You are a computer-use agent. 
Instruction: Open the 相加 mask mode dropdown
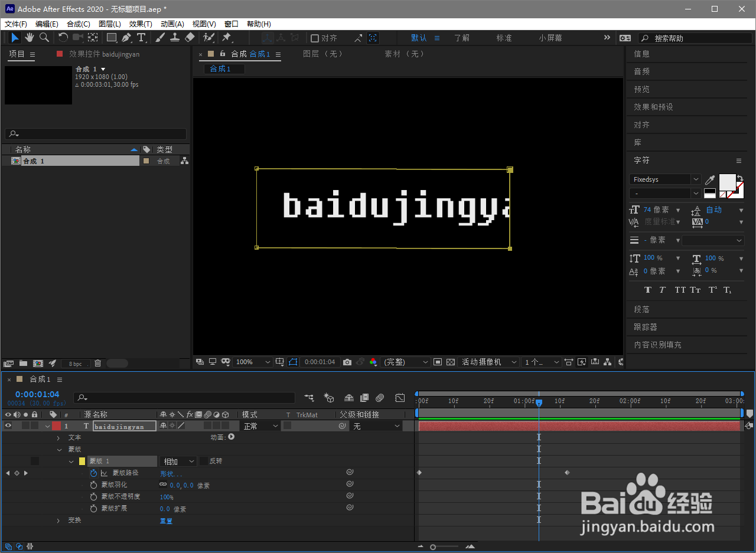[x=178, y=462]
